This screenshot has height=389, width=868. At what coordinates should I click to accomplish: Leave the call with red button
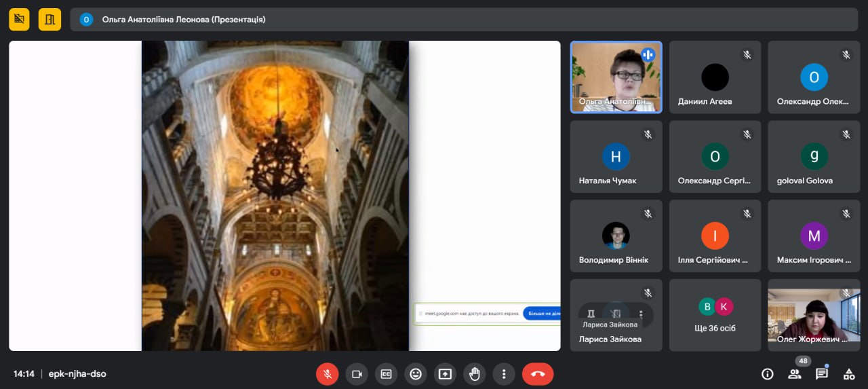tap(538, 374)
